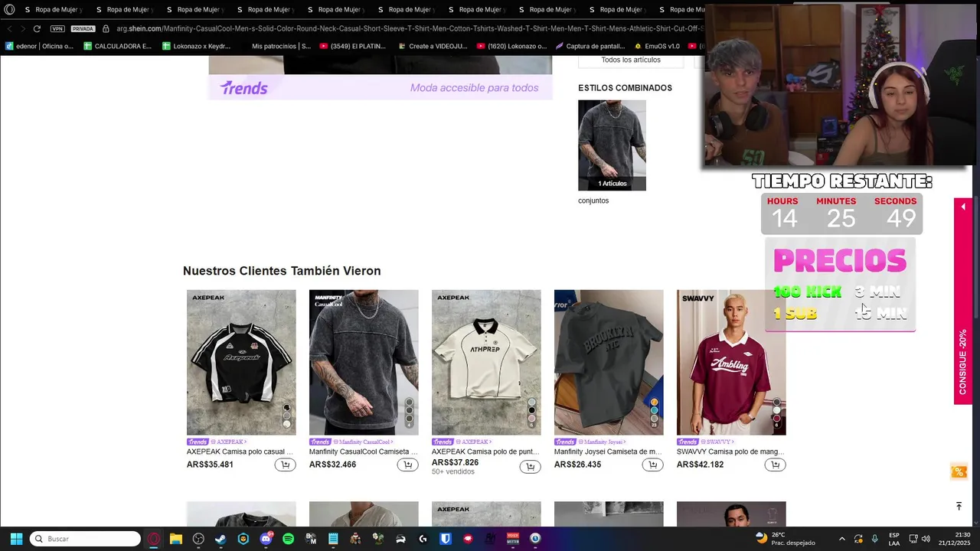Open Bitwarden shield app in taskbar
Image resolution: width=980 pixels, height=551 pixels.
(x=445, y=539)
